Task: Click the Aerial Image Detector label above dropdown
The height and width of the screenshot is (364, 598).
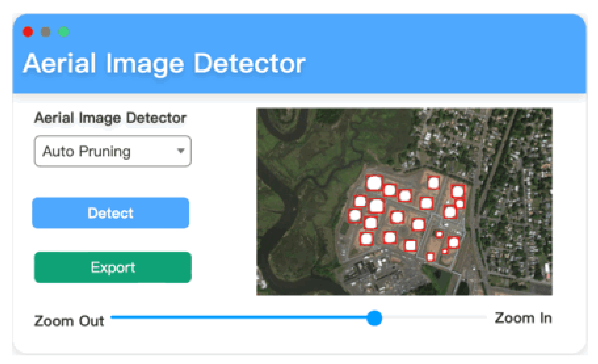Action: (110, 118)
